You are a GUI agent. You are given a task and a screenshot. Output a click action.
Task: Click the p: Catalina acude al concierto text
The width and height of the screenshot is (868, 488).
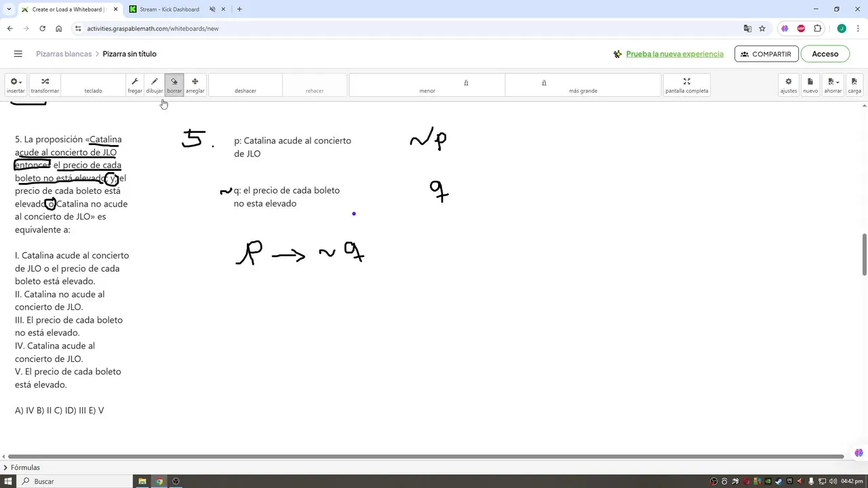tap(292, 147)
